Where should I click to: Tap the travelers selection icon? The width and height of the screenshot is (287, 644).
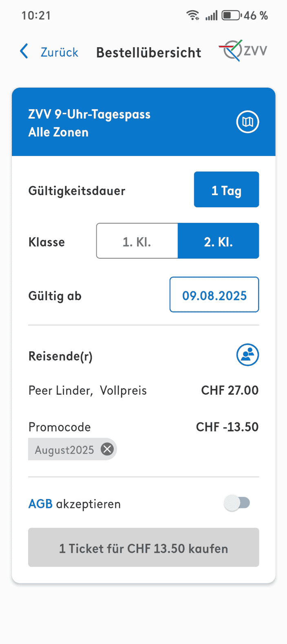(x=247, y=355)
